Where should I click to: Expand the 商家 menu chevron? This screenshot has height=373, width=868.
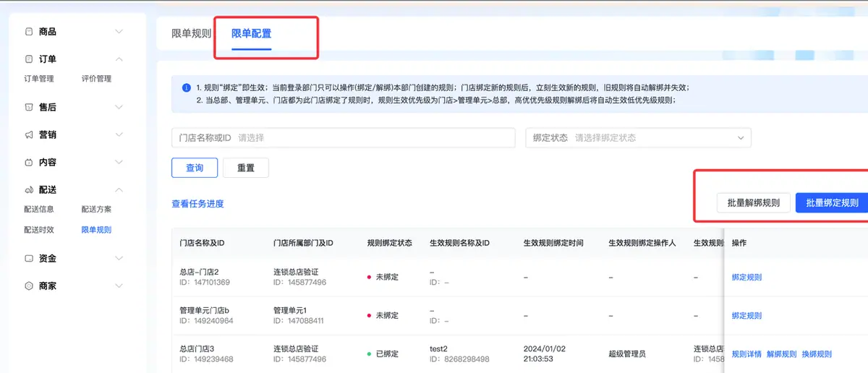119,286
